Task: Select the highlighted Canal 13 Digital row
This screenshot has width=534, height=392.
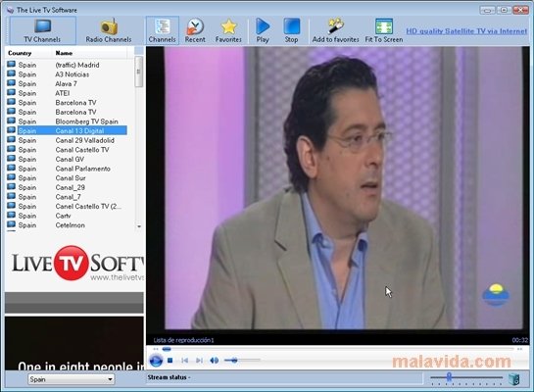Action: (x=73, y=130)
